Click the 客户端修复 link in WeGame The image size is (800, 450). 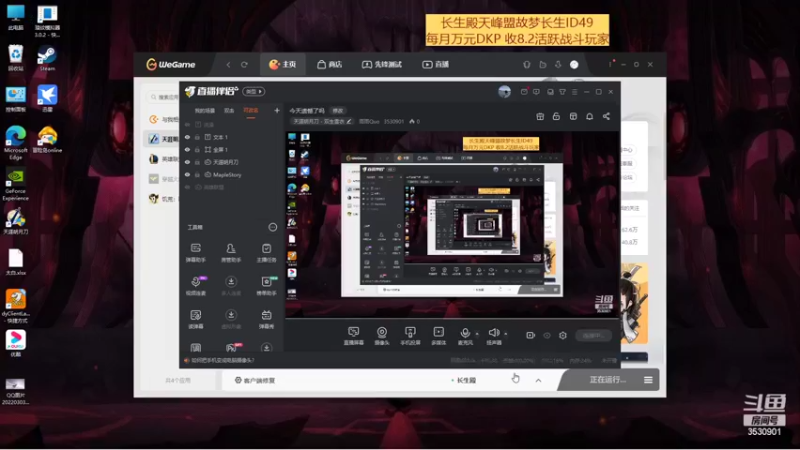pyautogui.click(x=255, y=381)
